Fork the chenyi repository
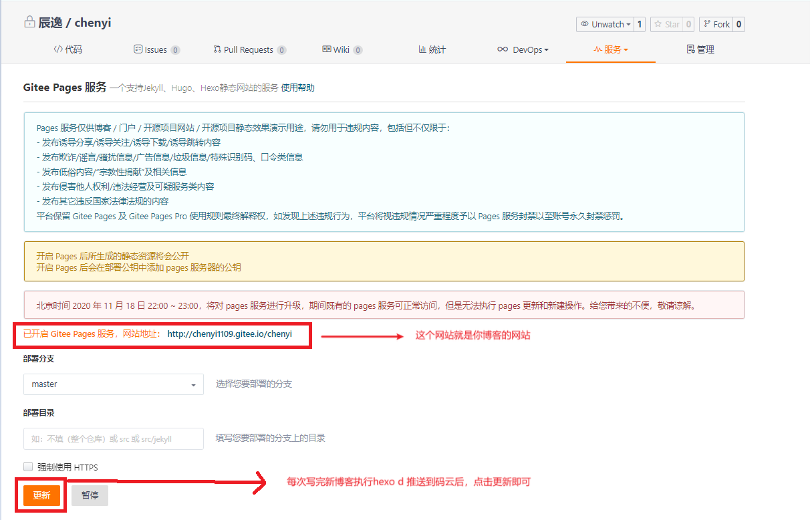Screen dimensions: 812x520 click(x=716, y=24)
